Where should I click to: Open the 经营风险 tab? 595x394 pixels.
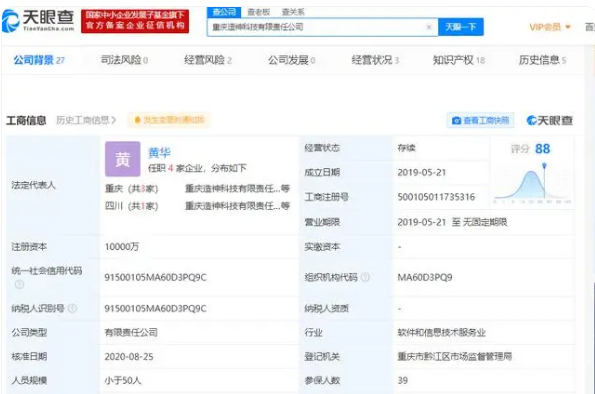pos(208,60)
